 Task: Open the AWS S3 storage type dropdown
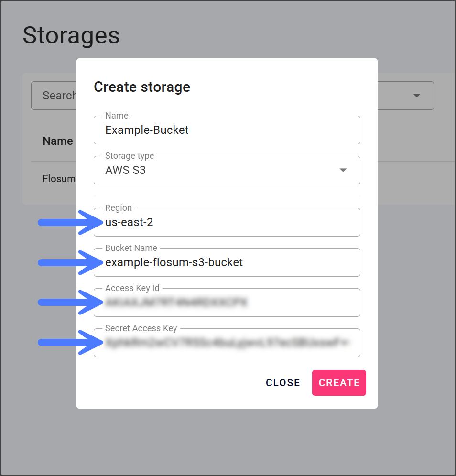(x=227, y=170)
